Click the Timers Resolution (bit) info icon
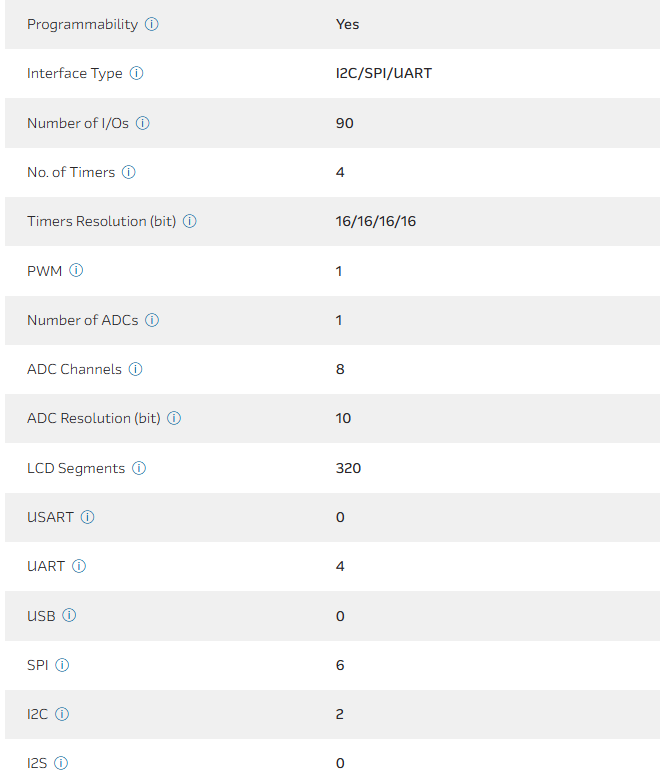This screenshot has width=660, height=783. [190, 221]
